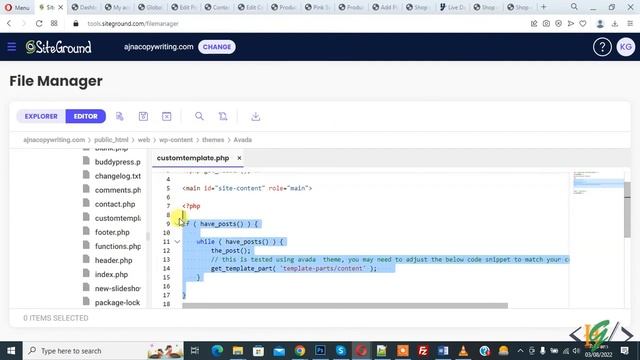Viewport: 640px width, 360px height.
Task: Open a new browser tab
Action: click(543, 7)
